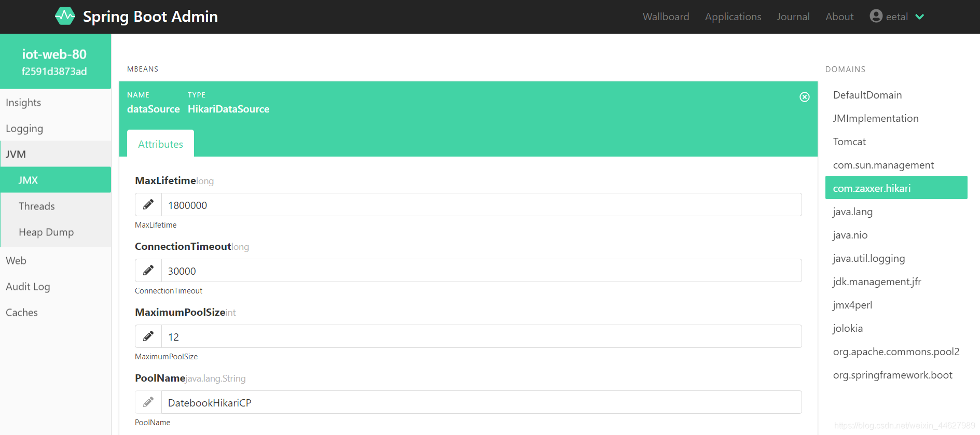
Task: Open the About page
Action: point(839,17)
